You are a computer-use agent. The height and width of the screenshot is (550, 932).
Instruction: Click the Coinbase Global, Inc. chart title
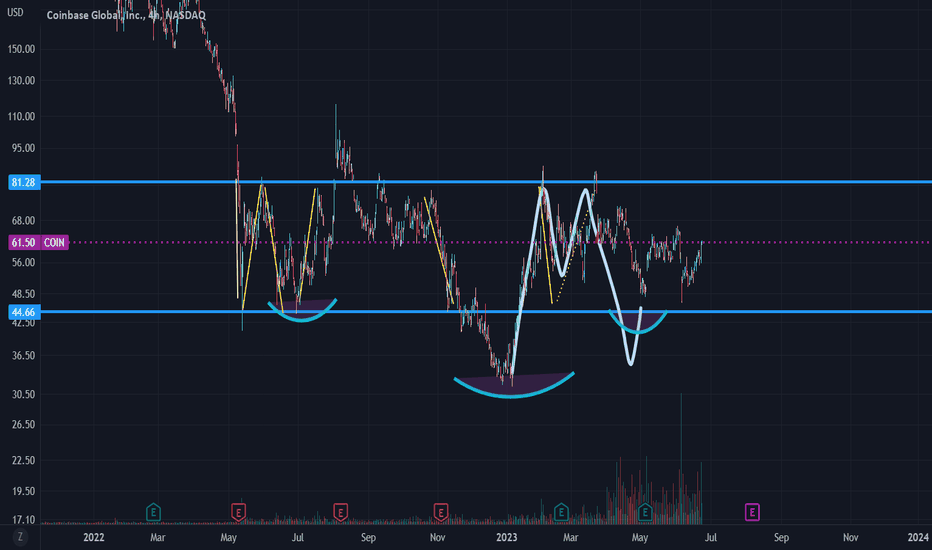(126, 15)
